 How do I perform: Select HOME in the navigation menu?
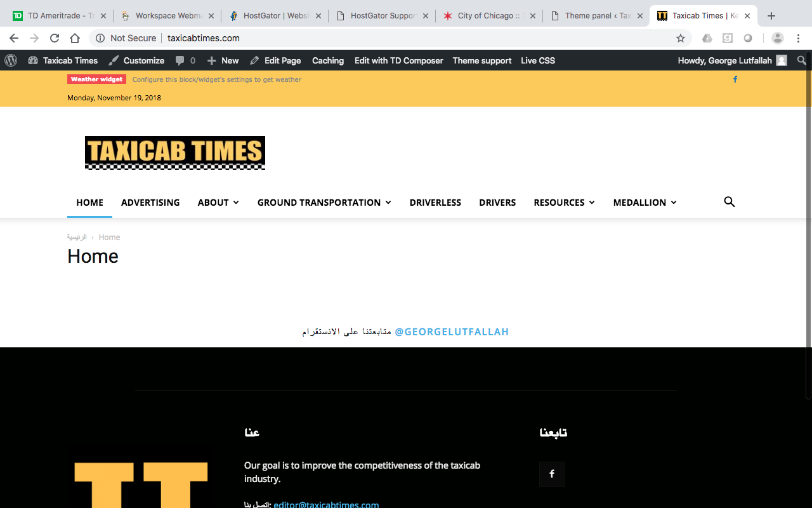[x=89, y=203]
